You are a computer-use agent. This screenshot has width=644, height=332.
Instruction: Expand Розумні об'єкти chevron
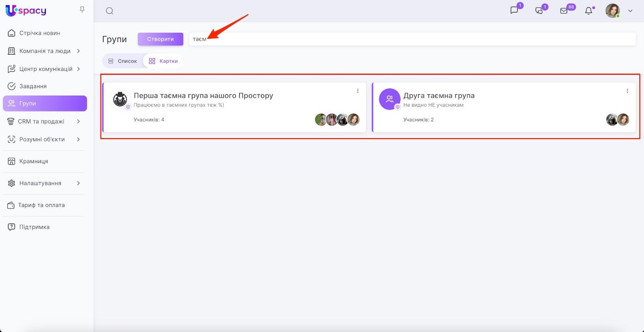(x=78, y=139)
